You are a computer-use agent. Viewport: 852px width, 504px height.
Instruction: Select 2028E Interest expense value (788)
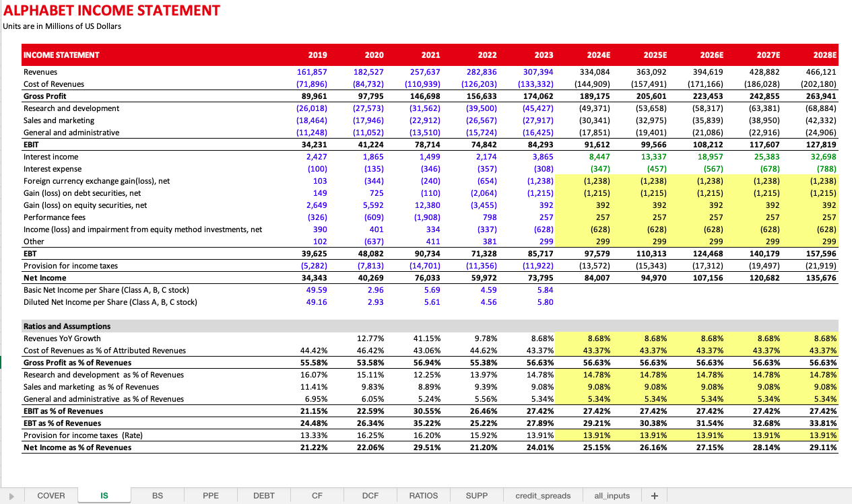click(x=825, y=169)
